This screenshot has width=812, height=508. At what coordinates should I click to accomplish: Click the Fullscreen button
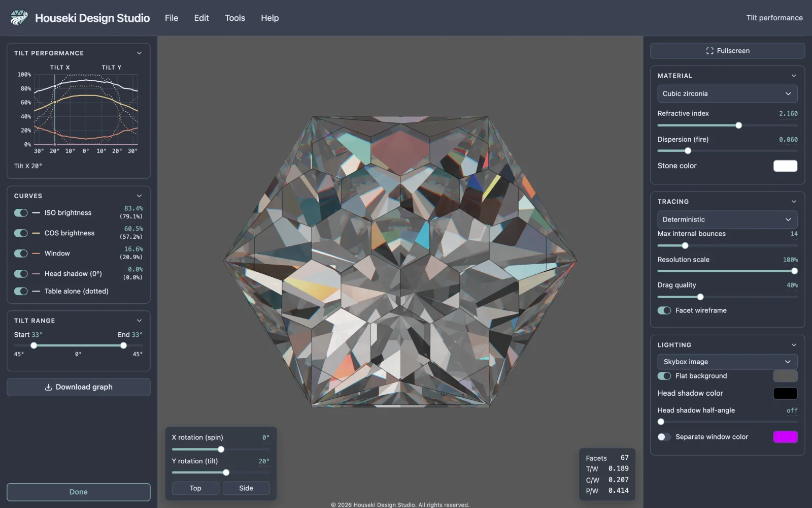pyautogui.click(x=727, y=51)
